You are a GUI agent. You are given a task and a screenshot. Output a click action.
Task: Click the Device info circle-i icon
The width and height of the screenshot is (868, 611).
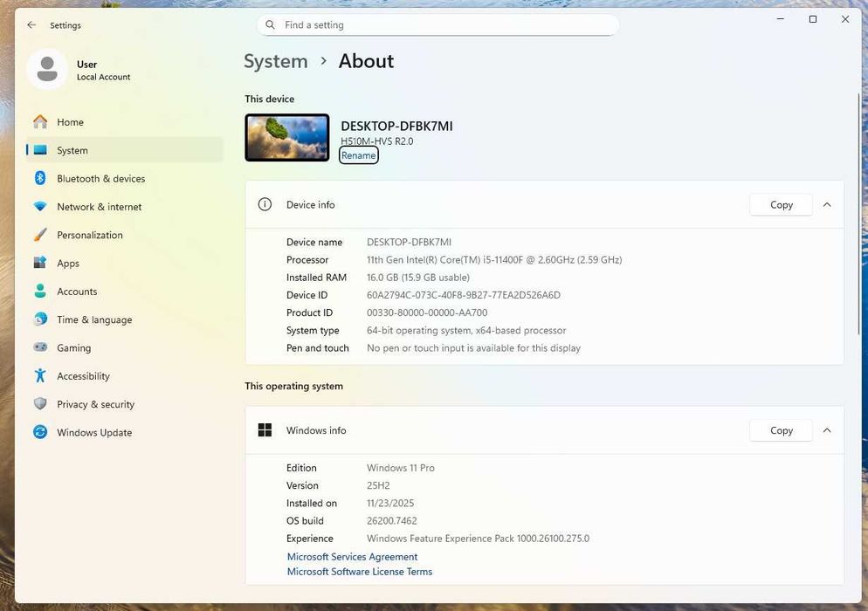coord(265,205)
